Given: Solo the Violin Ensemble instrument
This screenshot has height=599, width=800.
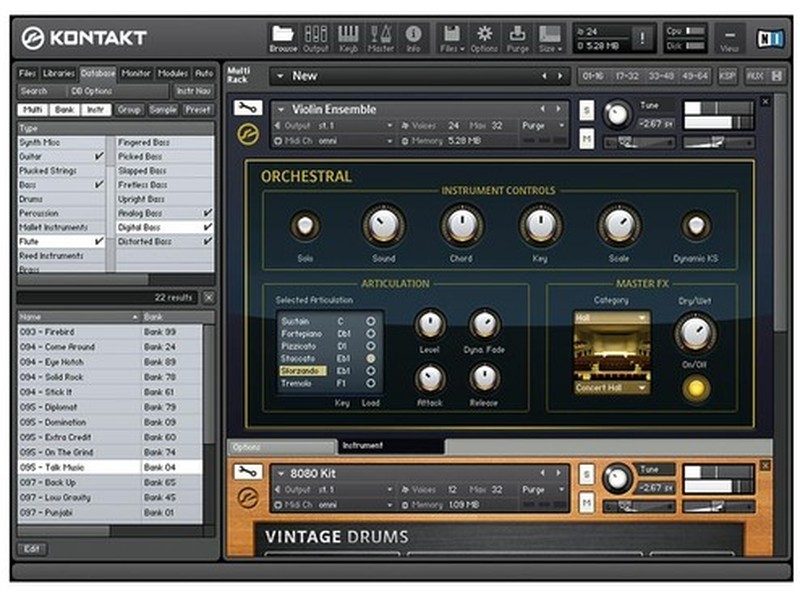Looking at the screenshot, I should pos(587,110).
